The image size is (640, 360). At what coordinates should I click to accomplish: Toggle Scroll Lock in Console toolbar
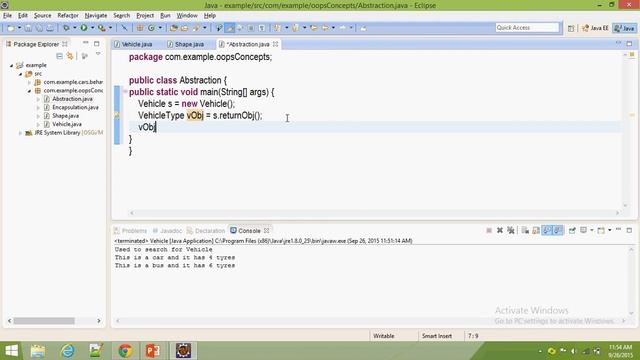[x=536, y=231]
